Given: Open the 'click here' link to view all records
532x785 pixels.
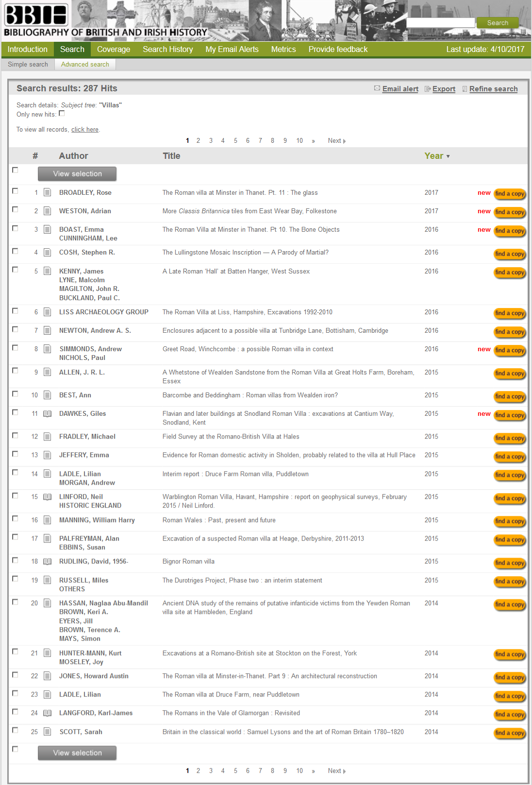Looking at the screenshot, I should click(84, 130).
